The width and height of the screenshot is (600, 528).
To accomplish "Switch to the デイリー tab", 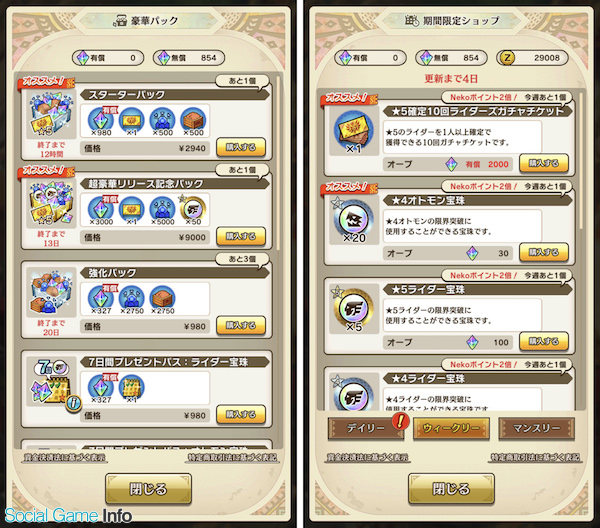I will coord(366,428).
